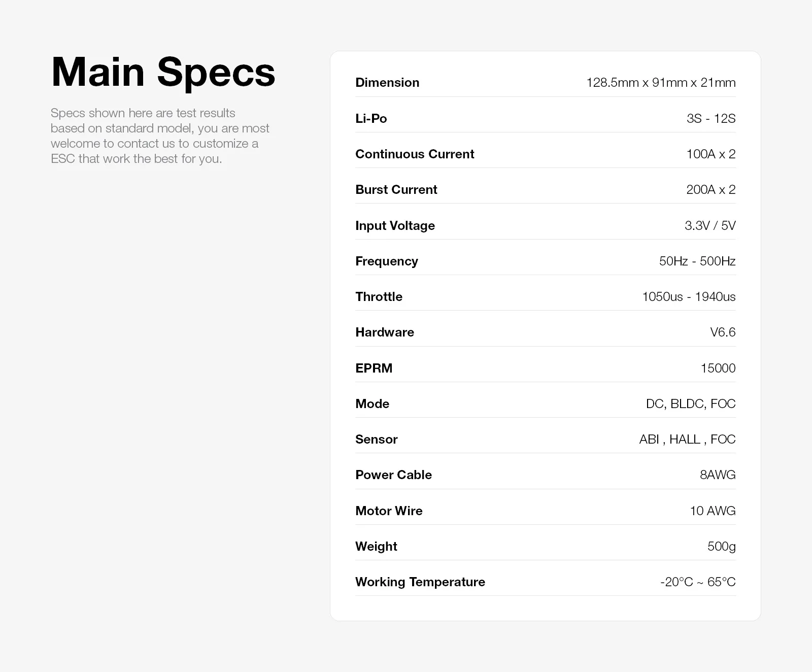The height and width of the screenshot is (672, 812).
Task: Click the DC, BLDC, FOC mode value
Action: click(690, 404)
